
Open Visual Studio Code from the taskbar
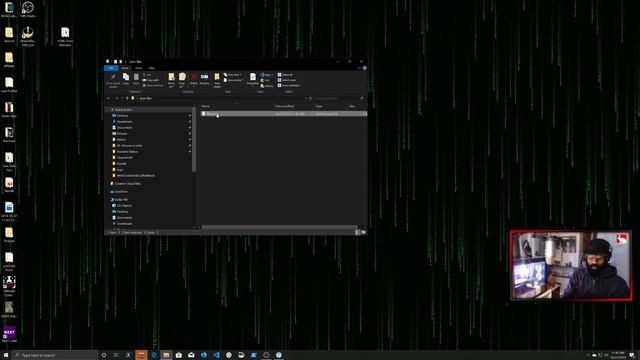coord(216,355)
